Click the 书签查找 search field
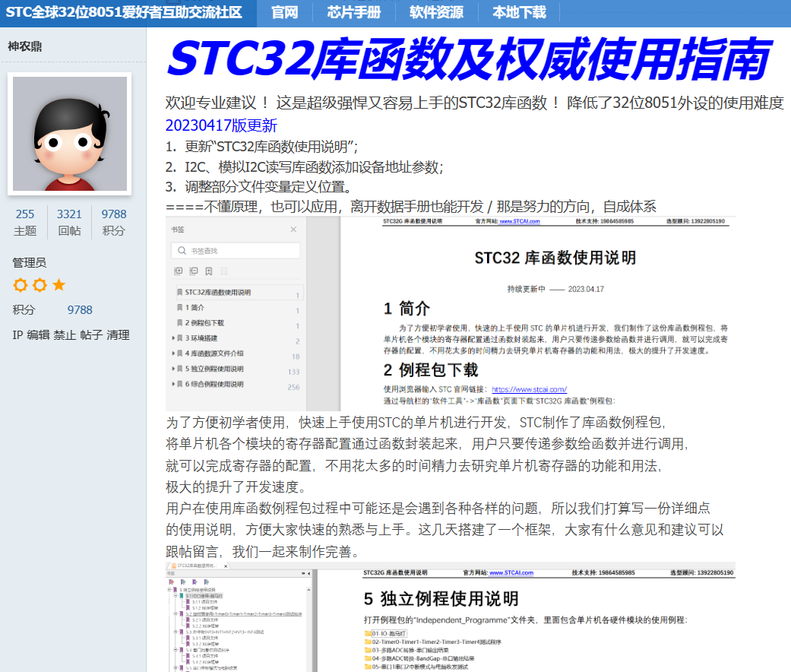The width and height of the screenshot is (791, 672). (x=236, y=251)
